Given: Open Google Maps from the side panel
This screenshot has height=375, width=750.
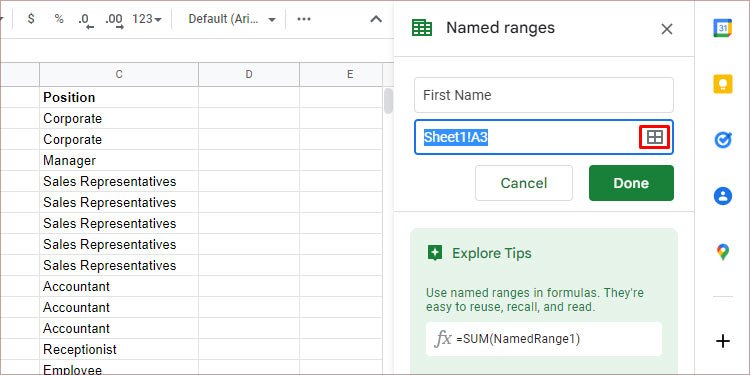Looking at the screenshot, I should pyautogui.click(x=723, y=252).
